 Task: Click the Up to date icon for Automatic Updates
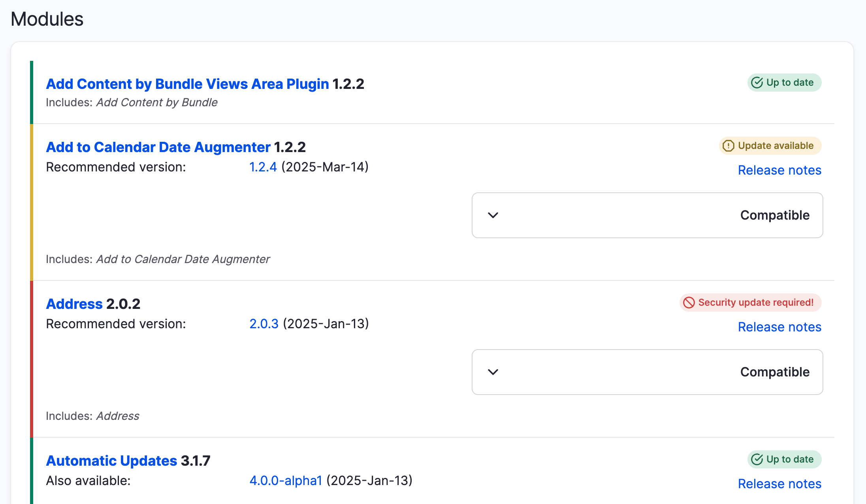coord(756,459)
